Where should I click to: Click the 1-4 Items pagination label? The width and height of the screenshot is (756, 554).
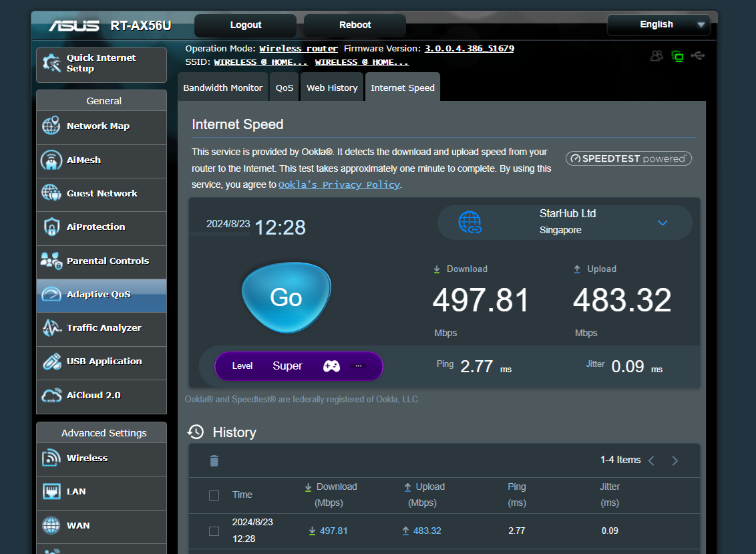click(x=620, y=460)
